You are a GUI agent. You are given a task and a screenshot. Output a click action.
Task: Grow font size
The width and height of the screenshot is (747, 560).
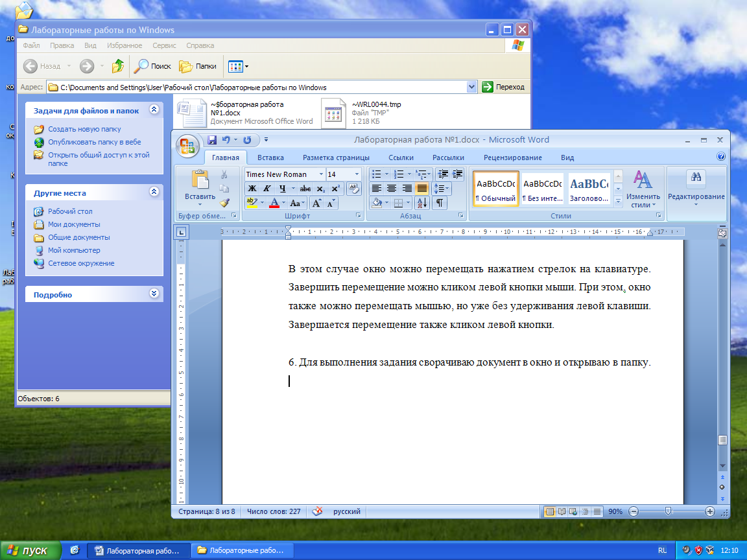[x=316, y=204]
